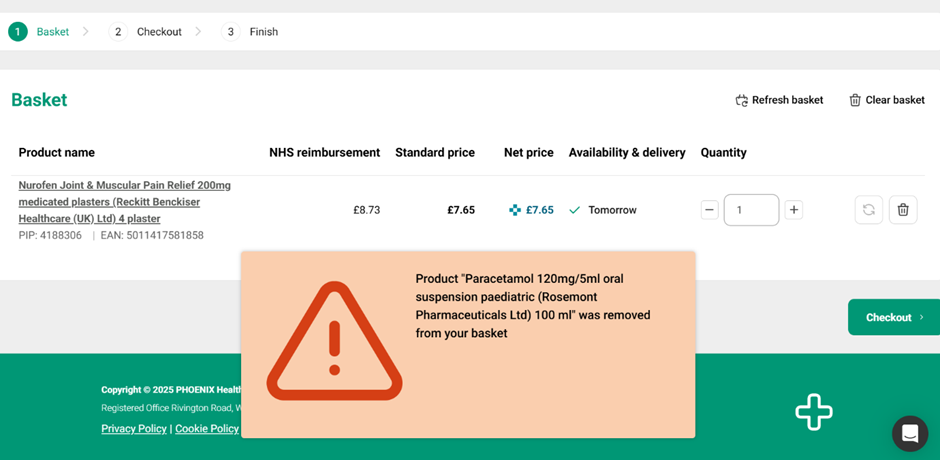940x460 pixels.
Task: Select the Basket step tab
Action: pos(52,32)
